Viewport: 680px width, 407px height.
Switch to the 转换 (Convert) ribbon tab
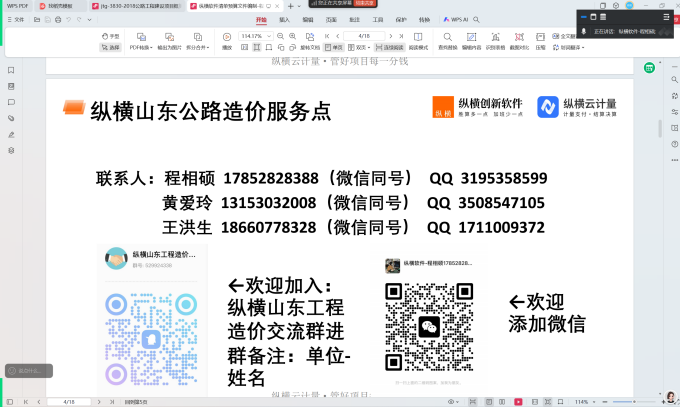[425, 20]
